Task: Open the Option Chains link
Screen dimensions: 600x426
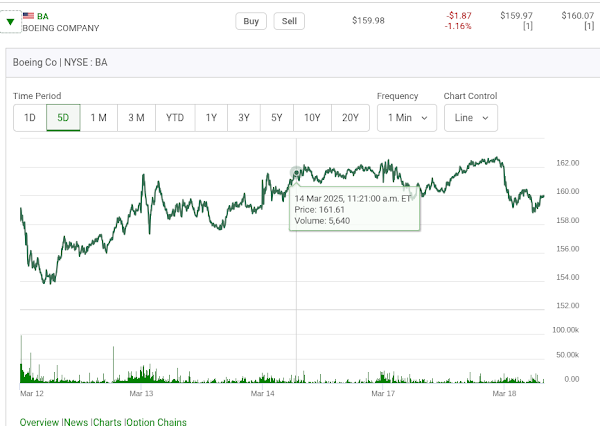Action: 157,422
